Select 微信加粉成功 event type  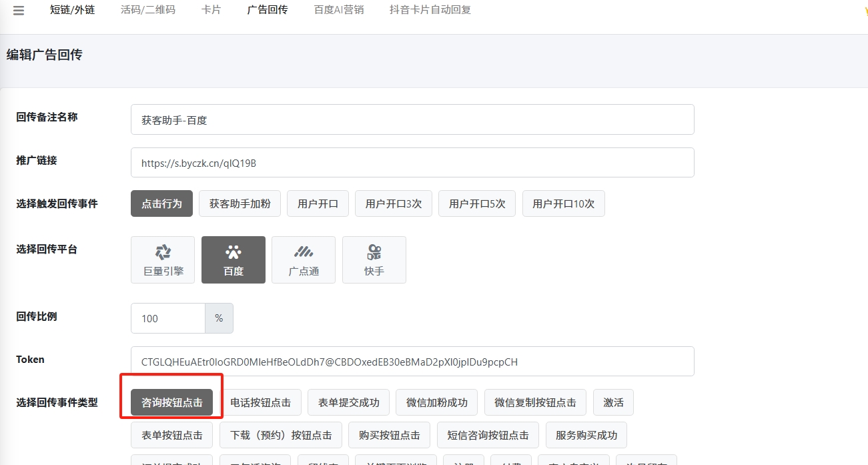436,402
